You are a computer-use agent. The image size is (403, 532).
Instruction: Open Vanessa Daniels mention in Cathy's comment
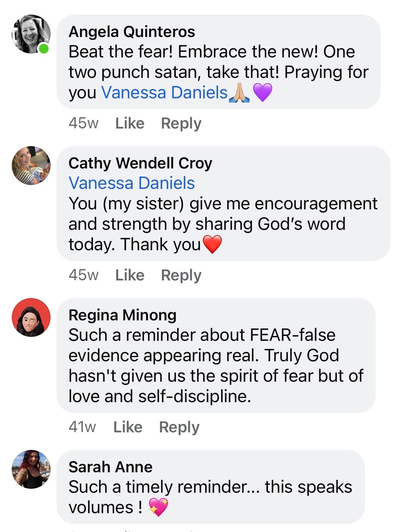click(x=132, y=183)
